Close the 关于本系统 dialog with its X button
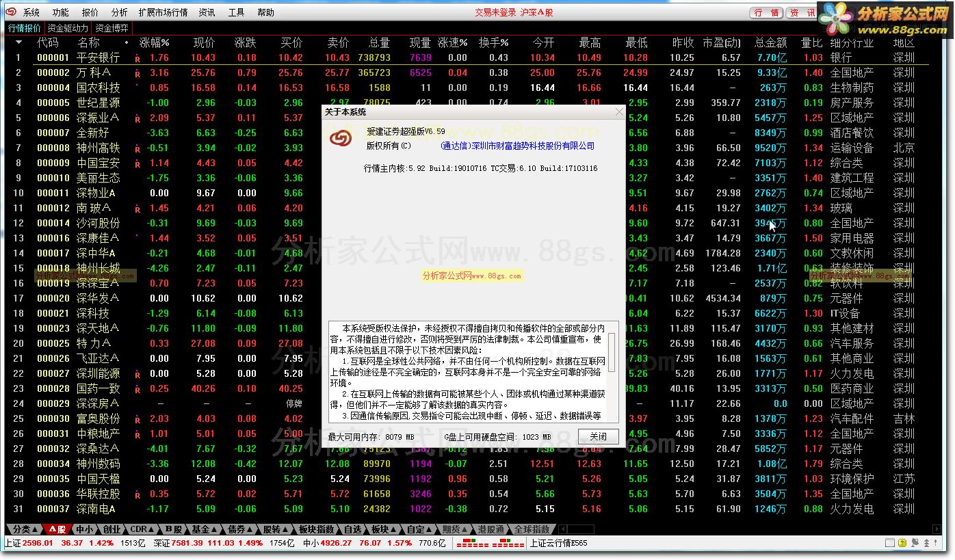955x560 pixels. point(619,111)
